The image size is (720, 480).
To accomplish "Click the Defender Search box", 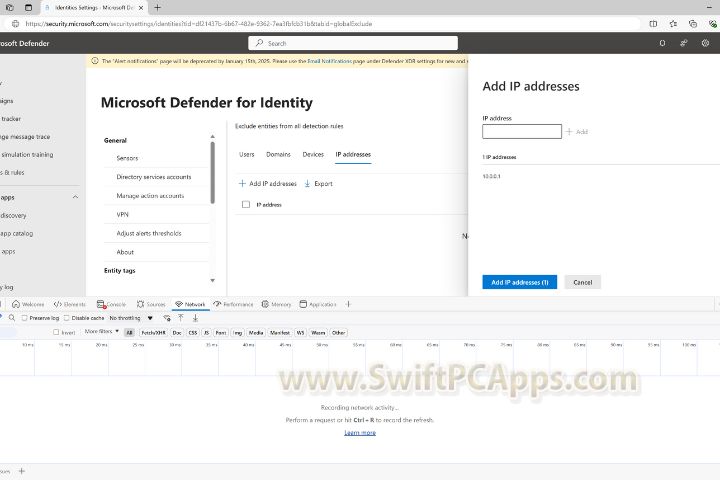I will pos(353,43).
